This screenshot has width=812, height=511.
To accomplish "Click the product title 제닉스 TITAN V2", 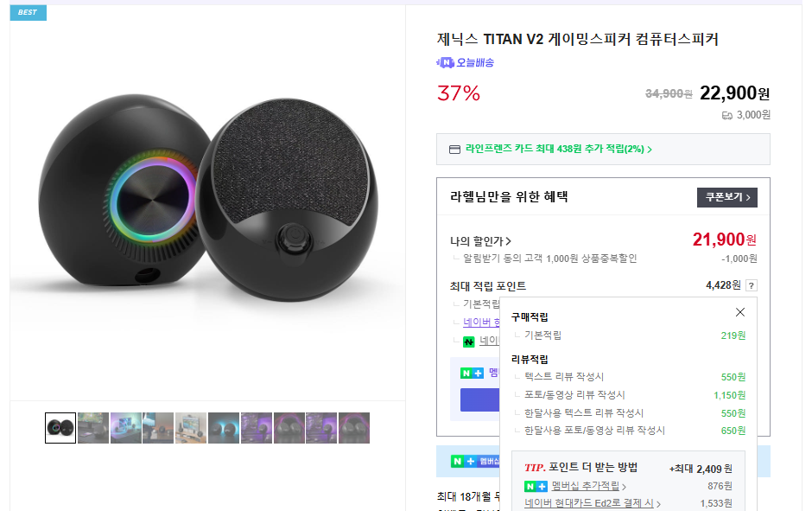I will click(x=577, y=39).
